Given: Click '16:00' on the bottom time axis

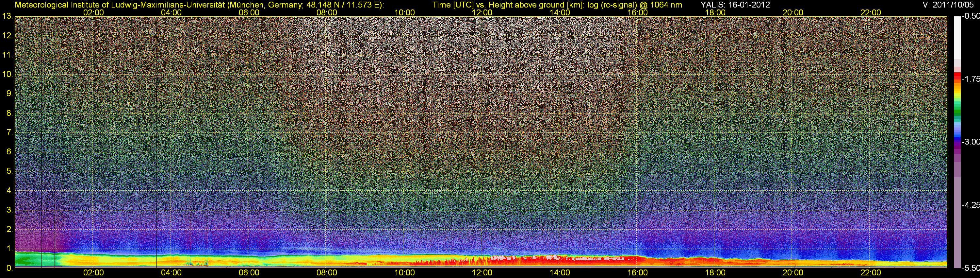Looking at the screenshot, I should 638,273.
